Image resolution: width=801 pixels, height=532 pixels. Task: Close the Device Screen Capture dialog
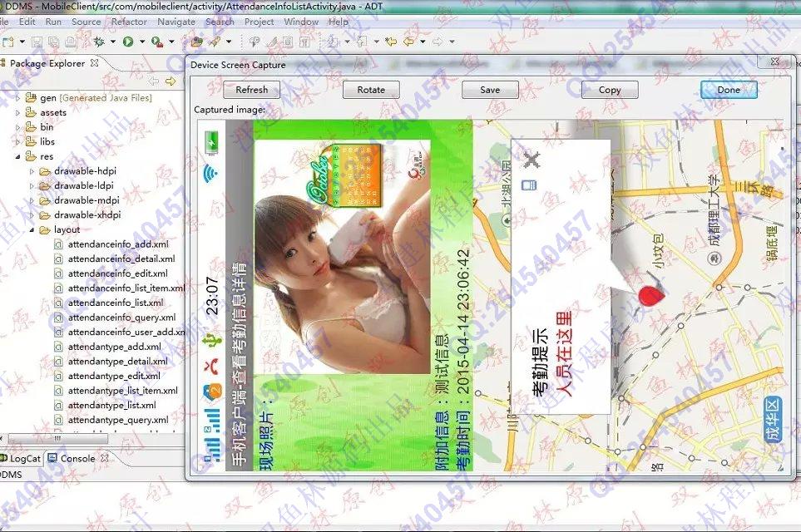point(775,62)
